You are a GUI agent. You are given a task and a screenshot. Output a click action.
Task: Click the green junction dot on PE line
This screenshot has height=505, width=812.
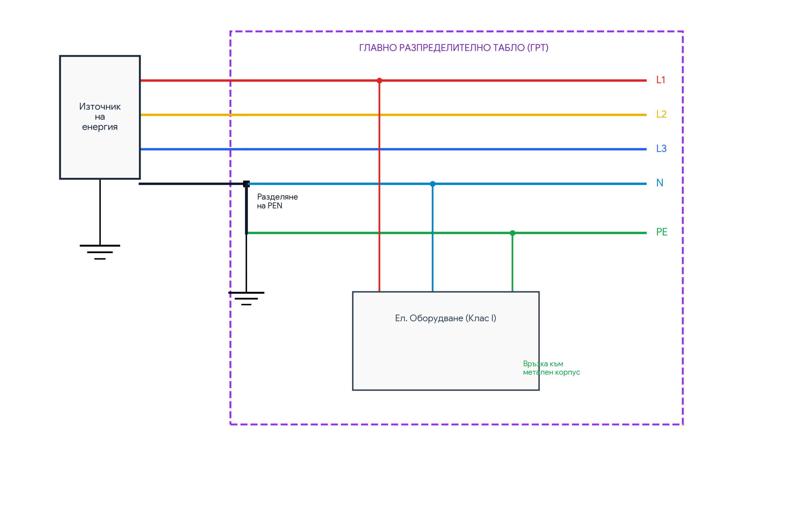point(513,233)
